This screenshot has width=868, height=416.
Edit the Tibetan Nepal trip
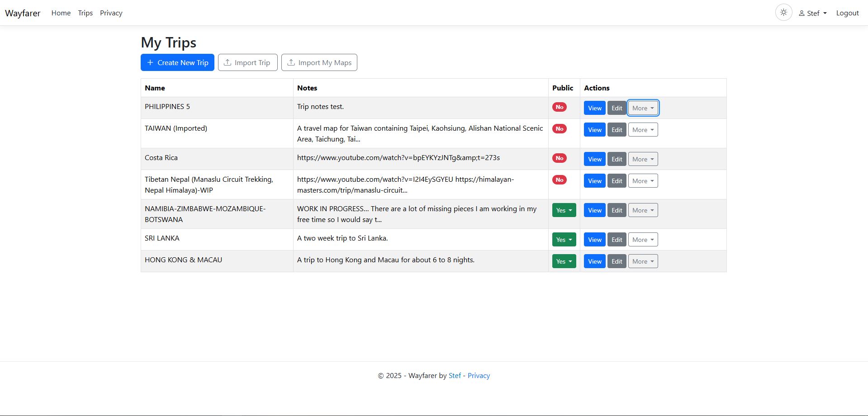point(617,181)
